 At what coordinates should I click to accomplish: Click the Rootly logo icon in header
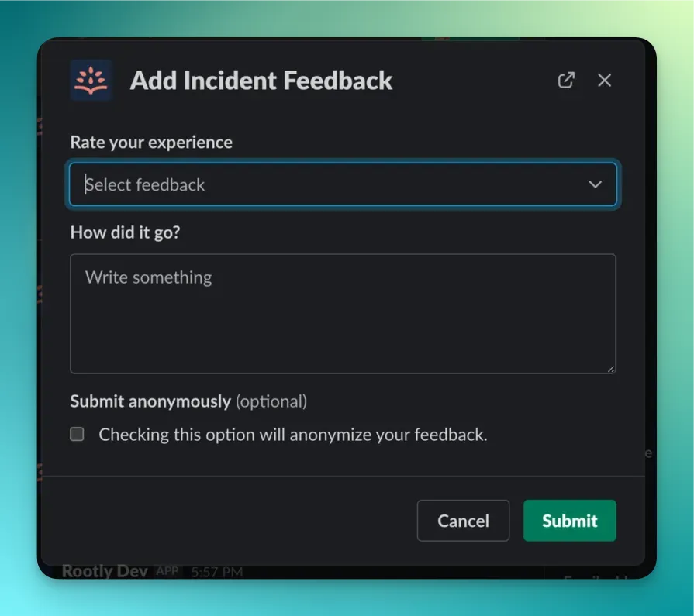click(x=91, y=80)
